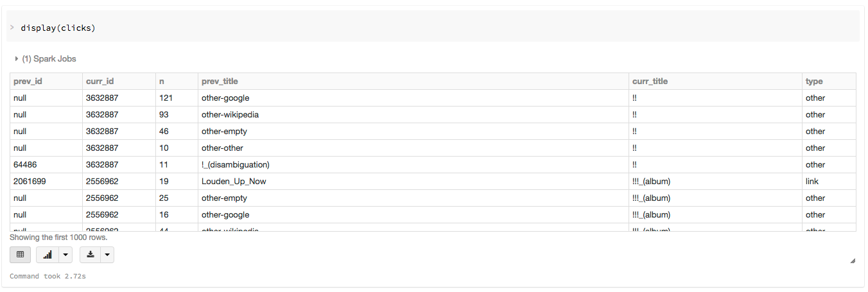Open chart type dropdown arrow
Viewport: 868px width, 292px height.
point(65,255)
